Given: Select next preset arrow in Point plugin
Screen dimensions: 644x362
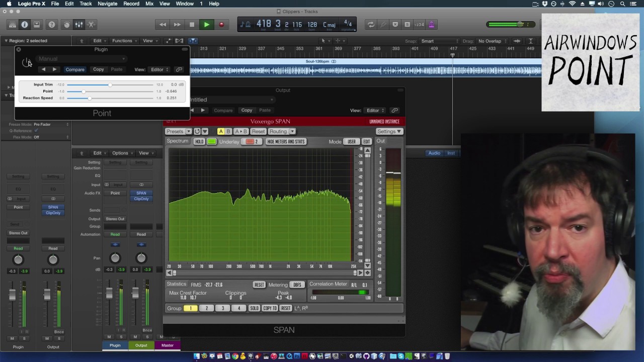Looking at the screenshot, I should click(54, 69).
